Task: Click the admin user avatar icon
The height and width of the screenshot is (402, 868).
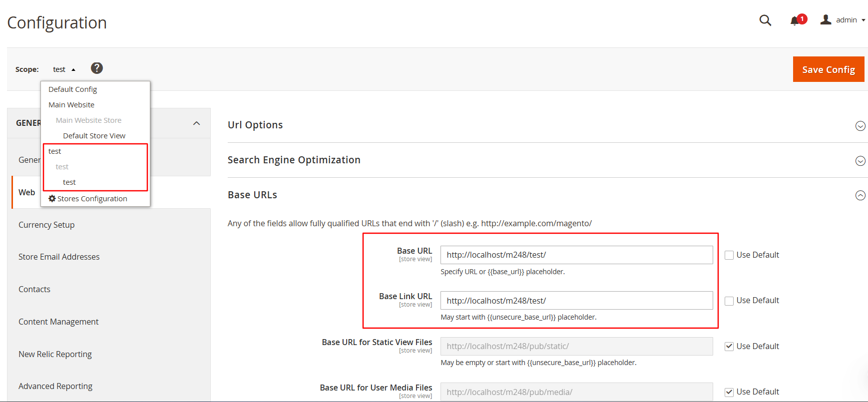Action: (x=826, y=19)
